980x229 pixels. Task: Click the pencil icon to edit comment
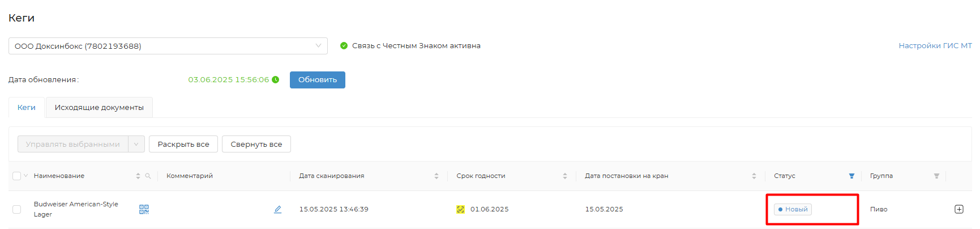point(277,209)
